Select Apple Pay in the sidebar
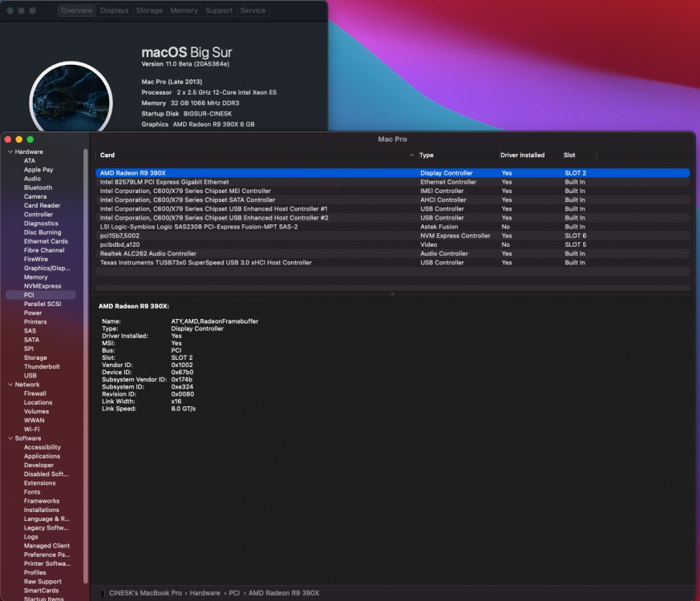Image resolution: width=700 pixels, height=601 pixels. [38, 170]
